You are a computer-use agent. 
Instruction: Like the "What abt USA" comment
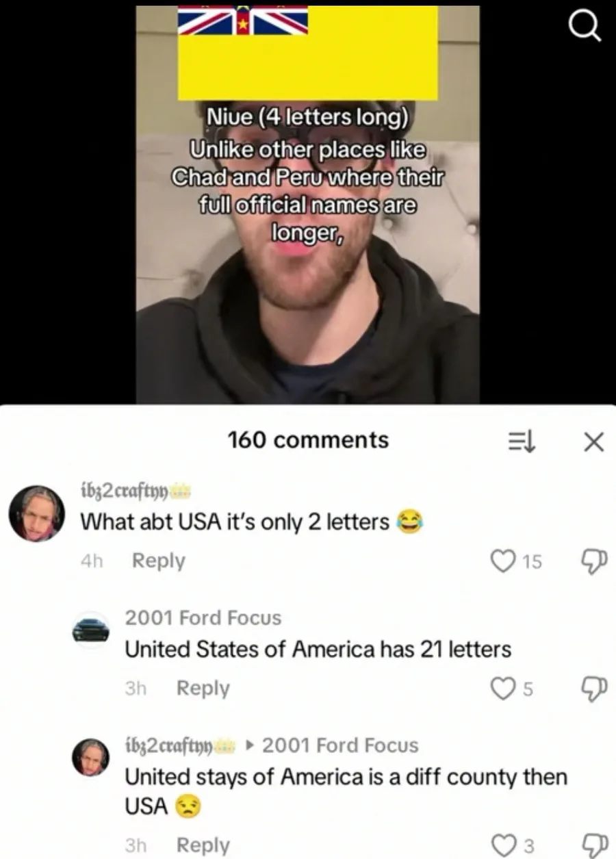[502, 561]
